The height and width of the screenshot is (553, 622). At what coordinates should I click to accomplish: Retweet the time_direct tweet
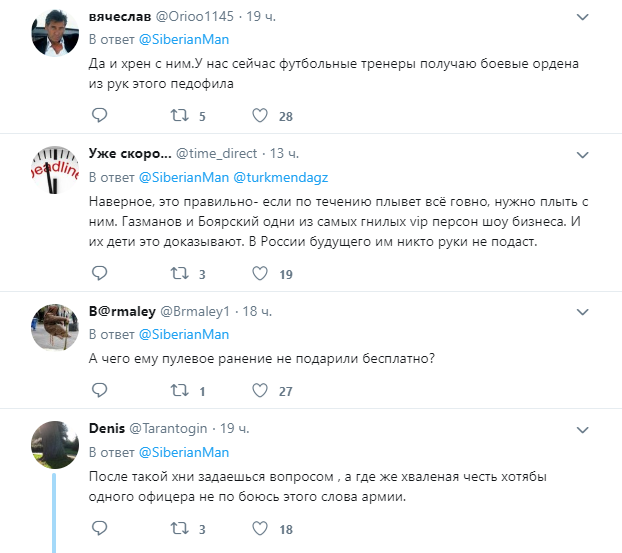point(180,273)
